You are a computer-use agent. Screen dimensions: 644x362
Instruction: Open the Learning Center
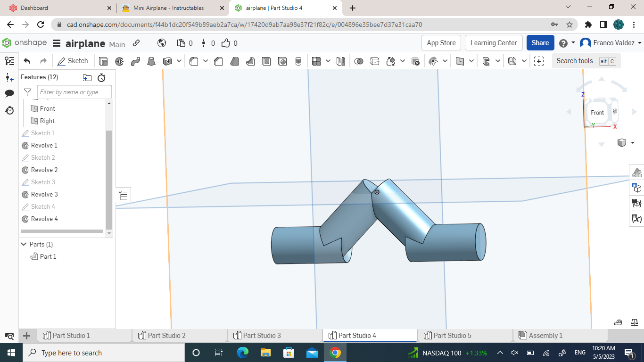[x=494, y=42]
